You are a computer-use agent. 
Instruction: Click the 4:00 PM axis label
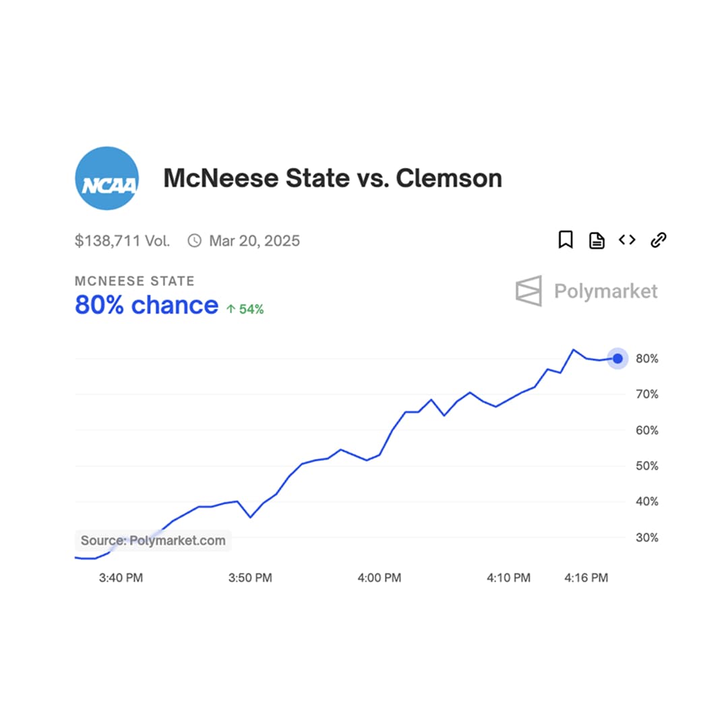coord(379,578)
